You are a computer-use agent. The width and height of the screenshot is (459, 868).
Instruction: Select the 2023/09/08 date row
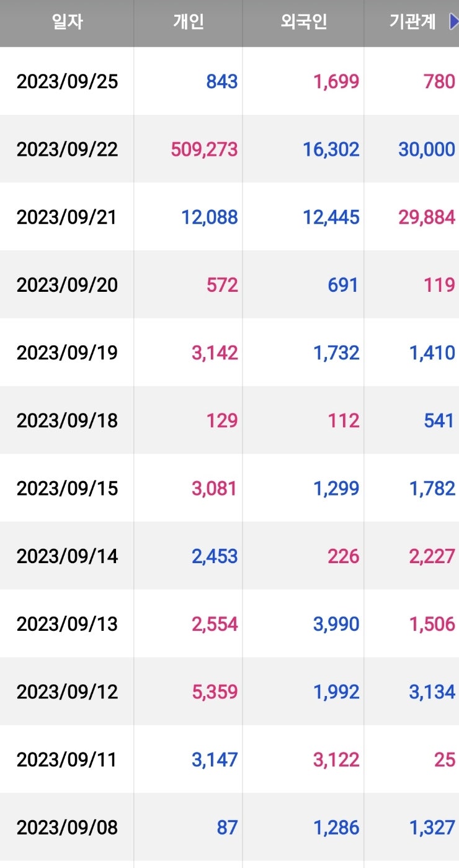click(67, 827)
